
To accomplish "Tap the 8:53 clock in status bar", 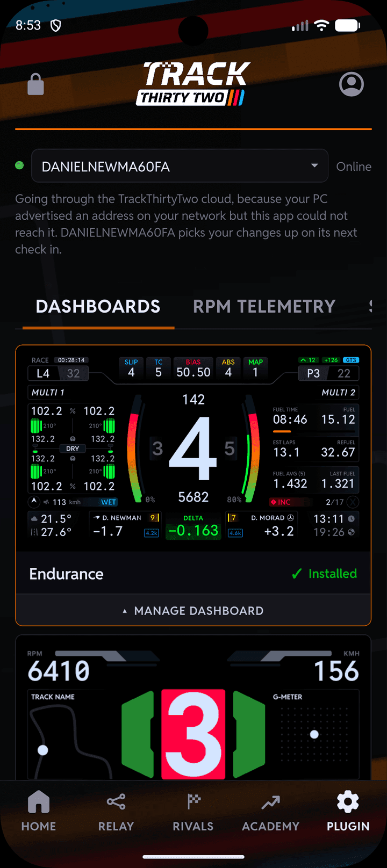I will point(28,25).
